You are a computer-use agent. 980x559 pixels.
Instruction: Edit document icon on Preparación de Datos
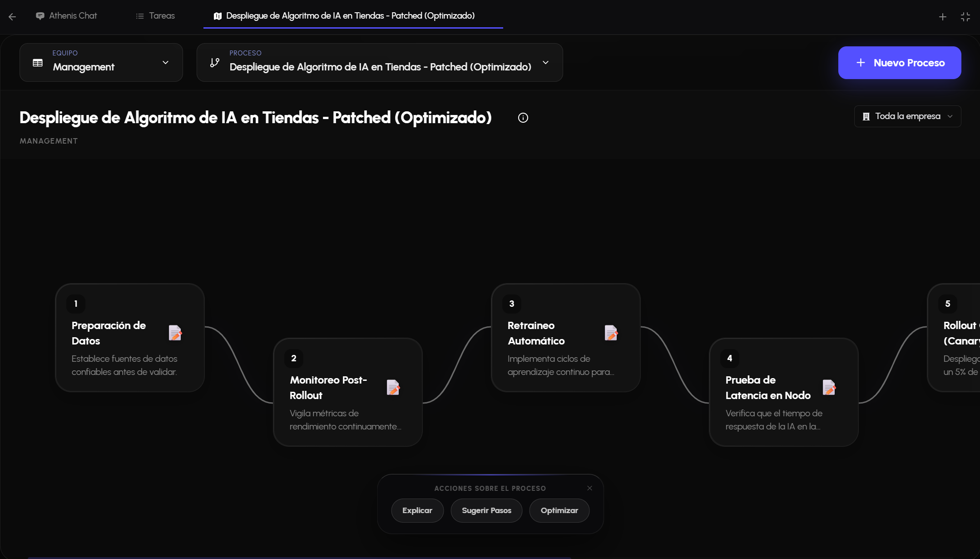[175, 333]
